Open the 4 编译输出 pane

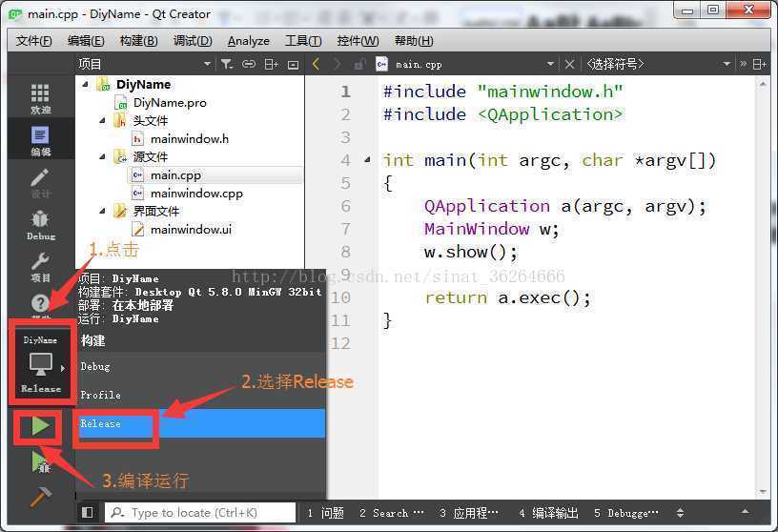click(548, 513)
